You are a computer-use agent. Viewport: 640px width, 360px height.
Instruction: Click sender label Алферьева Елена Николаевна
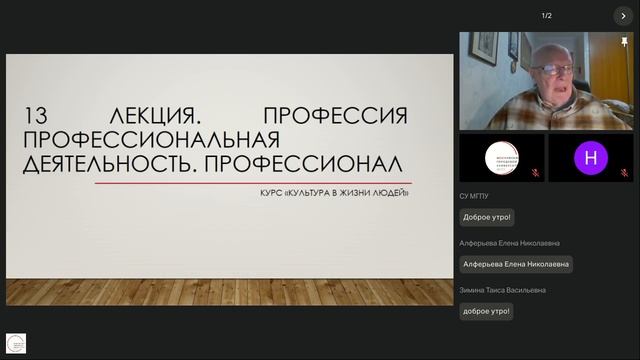pos(509,243)
